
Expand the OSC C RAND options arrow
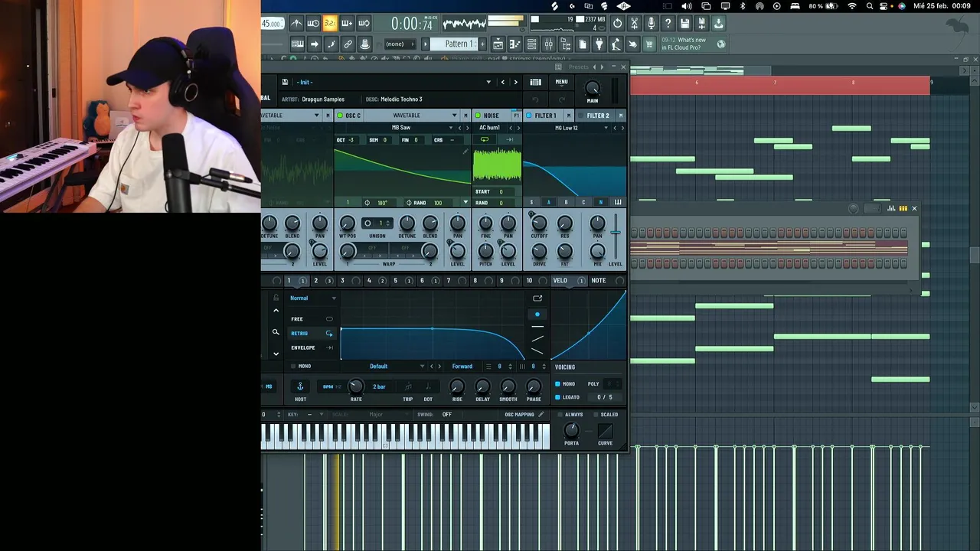click(465, 203)
